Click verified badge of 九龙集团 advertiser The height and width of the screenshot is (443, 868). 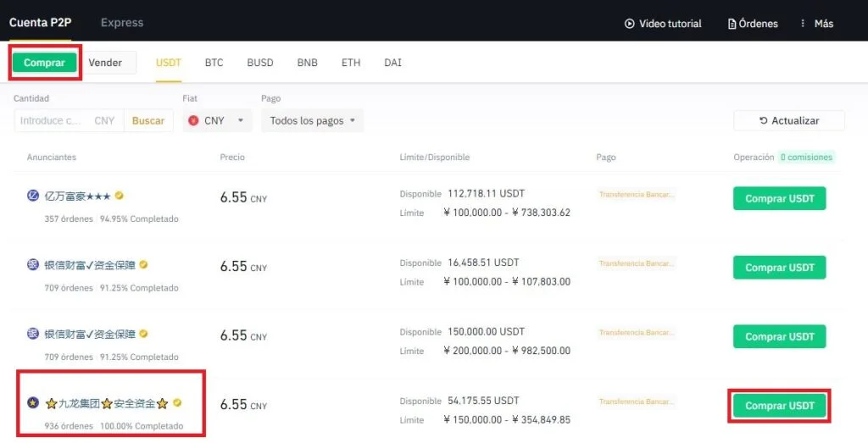pos(177,402)
